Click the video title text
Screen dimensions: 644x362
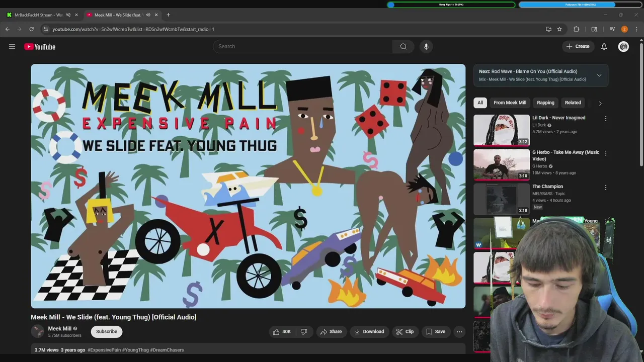tap(114, 317)
